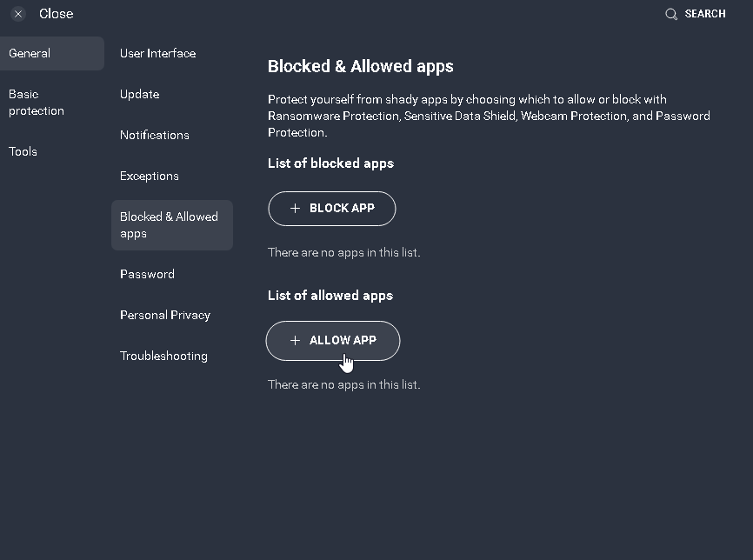Click the magnifying glass search icon
Viewport: 753px width, 560px height.
click(x=671, y=14)
